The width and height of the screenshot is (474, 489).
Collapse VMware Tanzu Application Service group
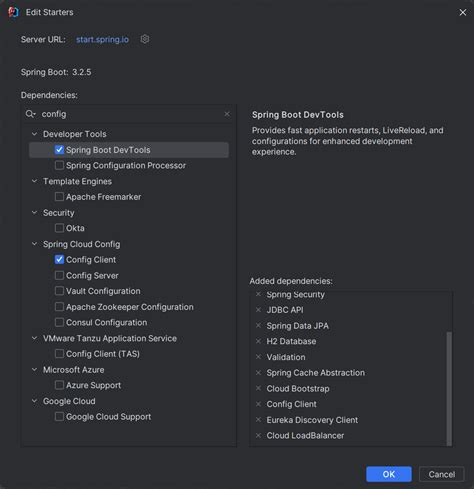coord(34,338)
